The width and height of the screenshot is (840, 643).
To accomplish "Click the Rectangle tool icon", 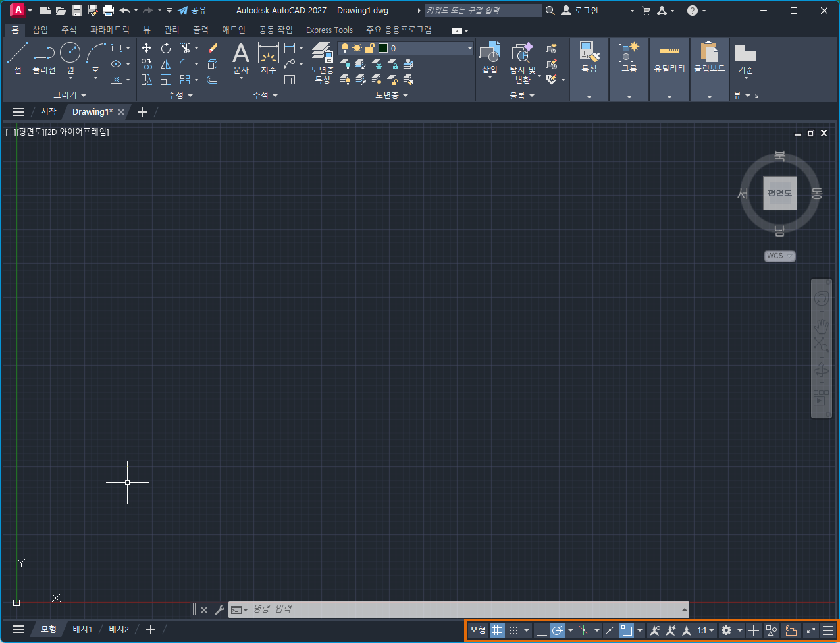I will point(117,48).
